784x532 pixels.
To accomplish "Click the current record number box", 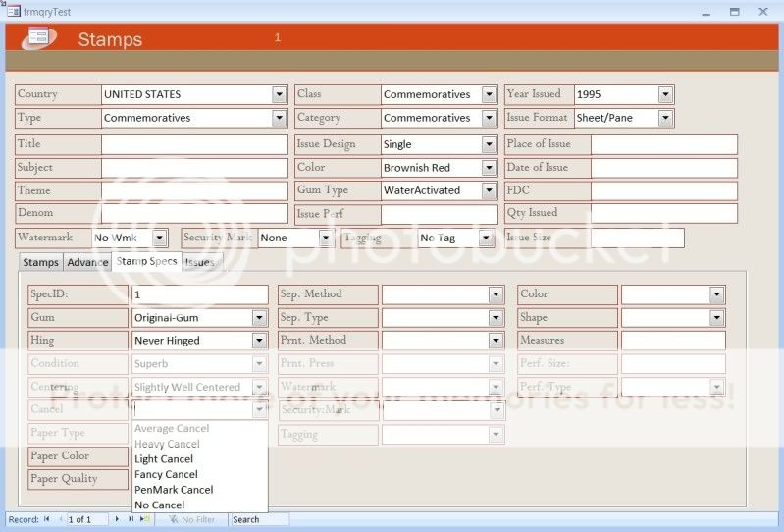I will click(87, 519).
